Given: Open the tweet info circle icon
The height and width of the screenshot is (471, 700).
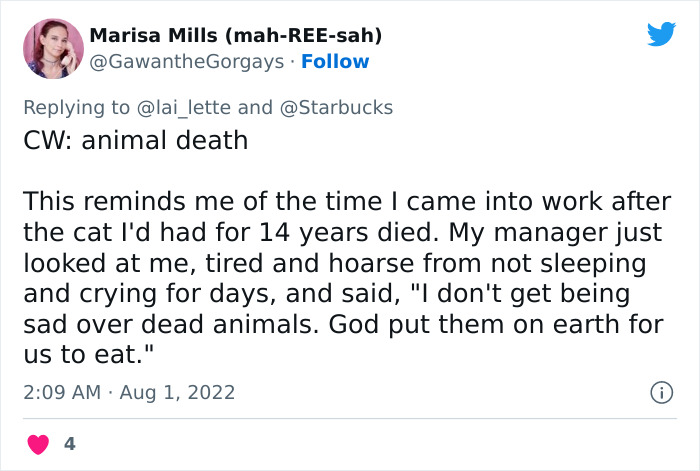Looking at the screenshot, I should (661, 393).
